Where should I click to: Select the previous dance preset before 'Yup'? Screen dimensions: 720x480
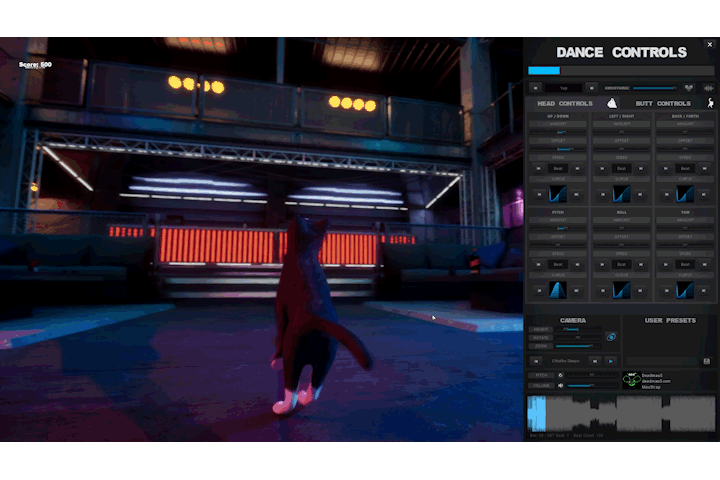pyautogui.click(x=535, y=88)
